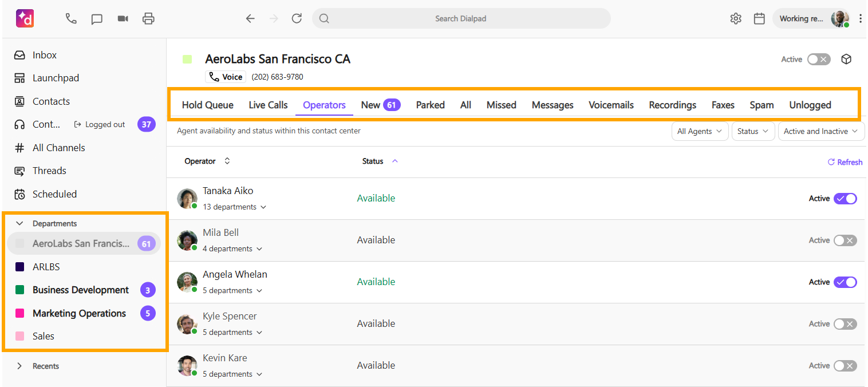Click the contact center 37 badge

pos(147,124)
